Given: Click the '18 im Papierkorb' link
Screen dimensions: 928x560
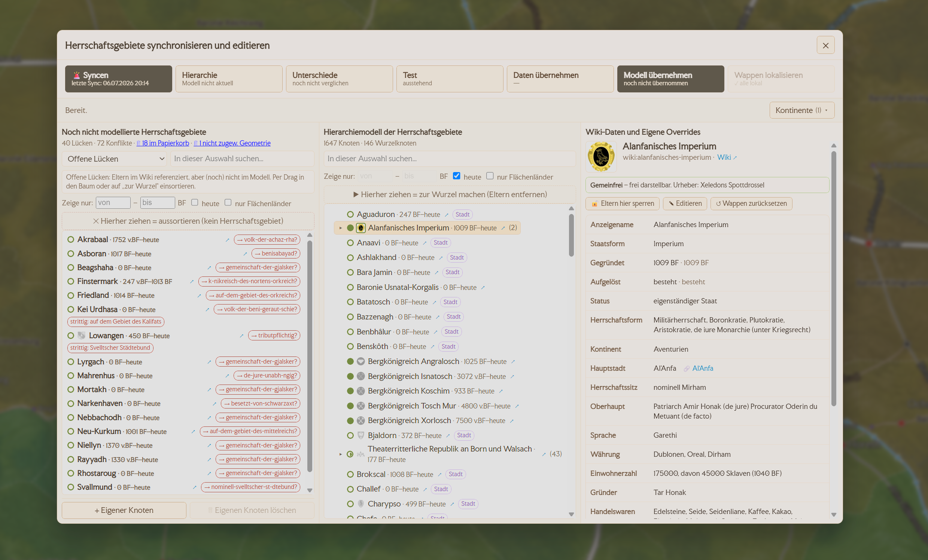Looking at the screenshot, I should 163,143.
